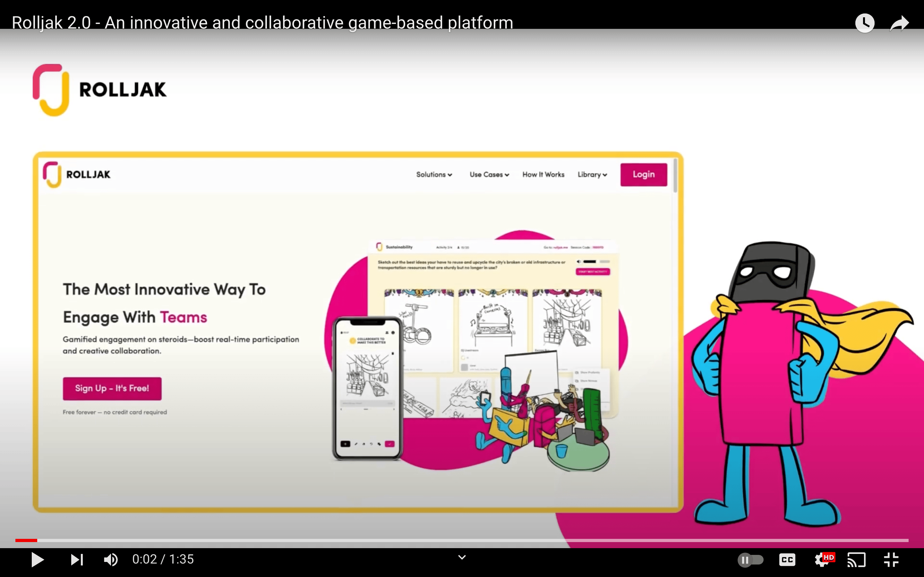Click the pink Login button
Viewport: 924px width, 577px height.
coord(643,174)
